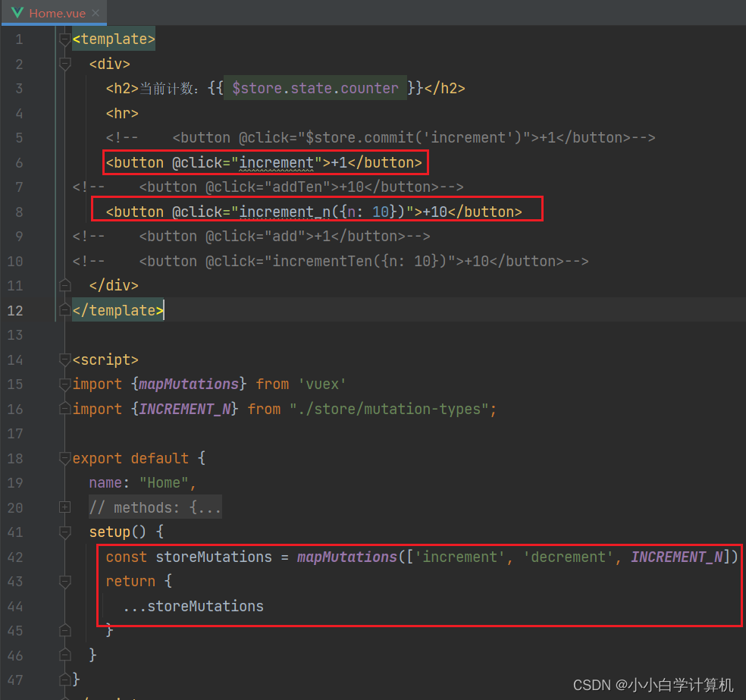Toggle fold marker at line 45 closing brace
The width and height of the screenshot is (746, 700).
click(65, 631)
